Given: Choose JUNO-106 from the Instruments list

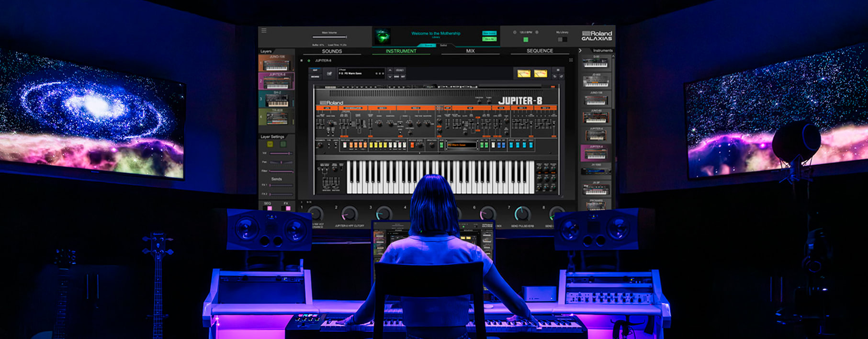Looking at the screenshot, I should [x=596, y=99].
